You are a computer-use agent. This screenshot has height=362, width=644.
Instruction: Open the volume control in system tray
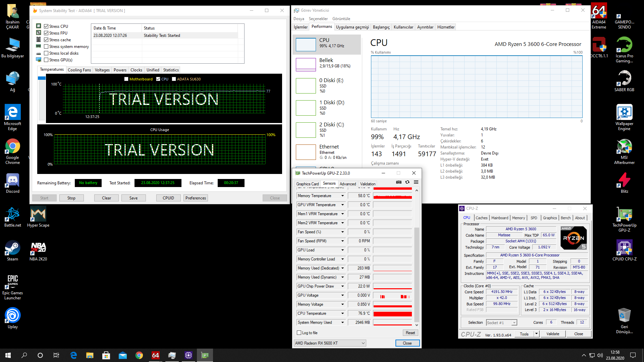point(600,355)
